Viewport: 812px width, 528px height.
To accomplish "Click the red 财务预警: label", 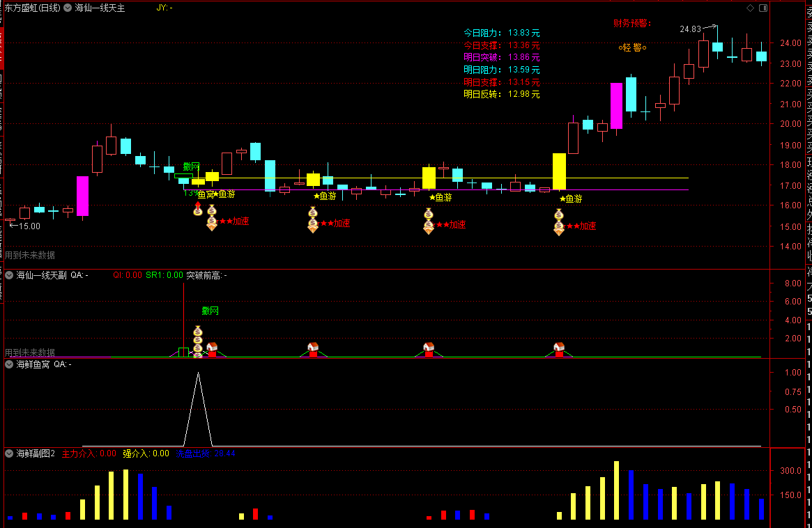I will [x=631, y=23].
